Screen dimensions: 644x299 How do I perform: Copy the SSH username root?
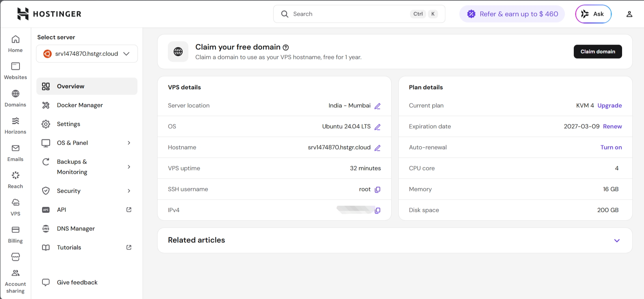tap(377, 190)
